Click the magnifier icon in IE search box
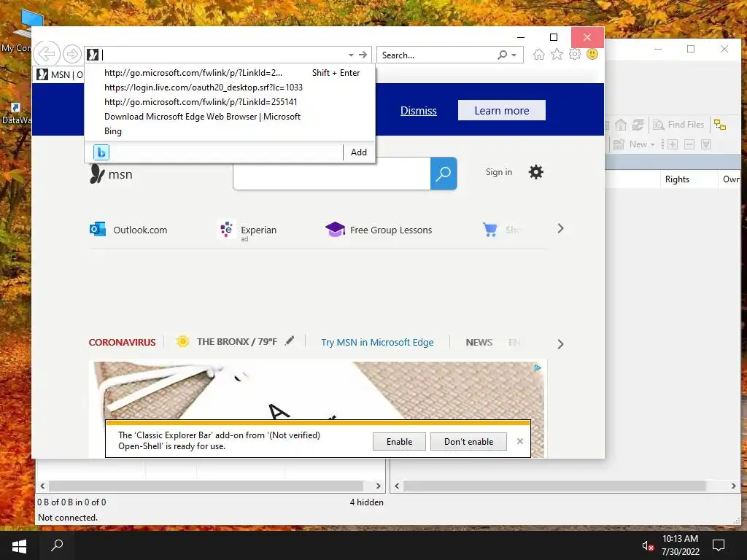This screenshot has width=747, height=560. [502, 55]
